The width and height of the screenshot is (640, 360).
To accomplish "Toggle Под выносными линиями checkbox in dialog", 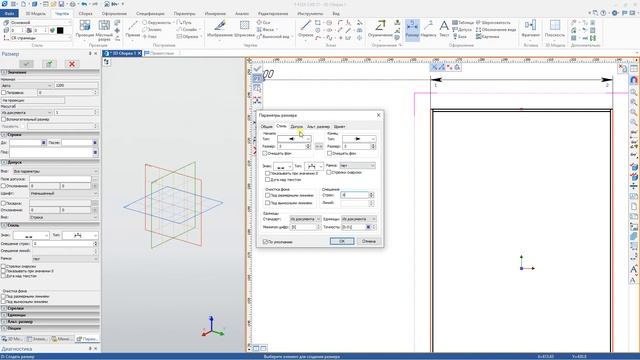I will (x=267, y=203).
